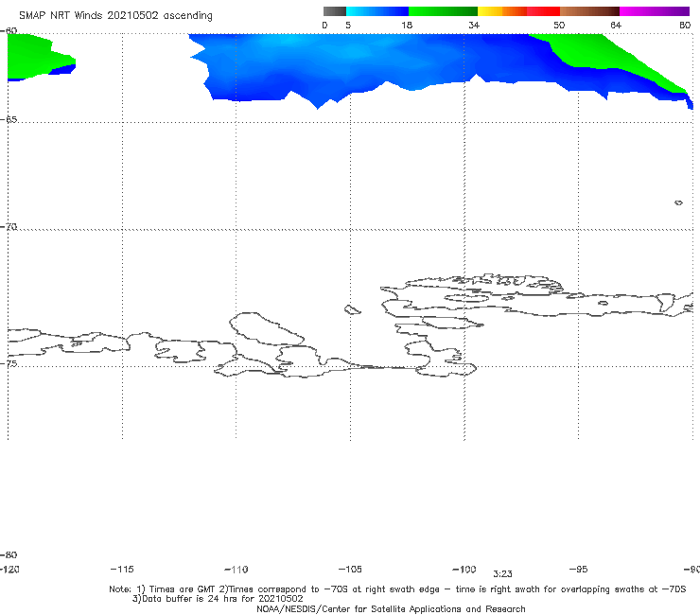Image resolution: width=700 pixels, height=615 pixels.
Task: Click the '64' color bar scale label
Action: [x=616, y=25]
